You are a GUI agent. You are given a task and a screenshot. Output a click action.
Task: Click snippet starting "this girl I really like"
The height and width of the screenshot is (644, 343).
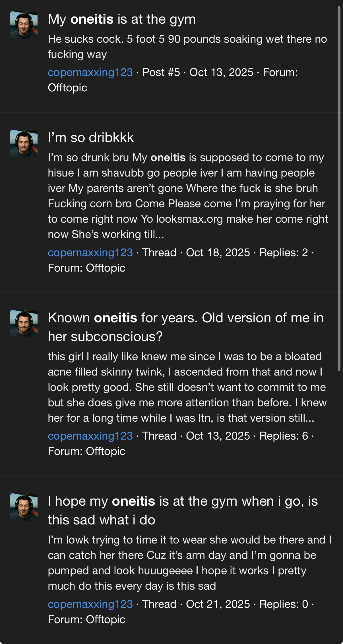coord(187,387)
